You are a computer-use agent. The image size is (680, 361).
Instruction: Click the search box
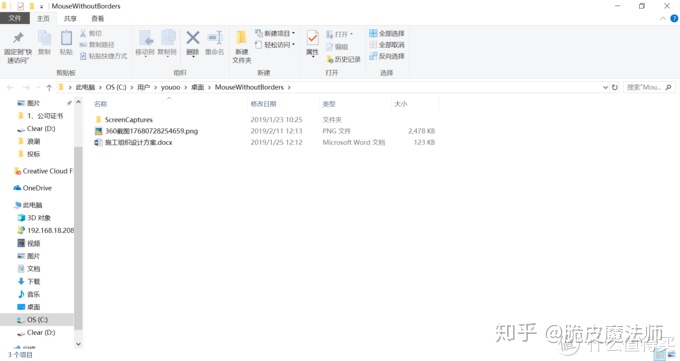(649, 87)
